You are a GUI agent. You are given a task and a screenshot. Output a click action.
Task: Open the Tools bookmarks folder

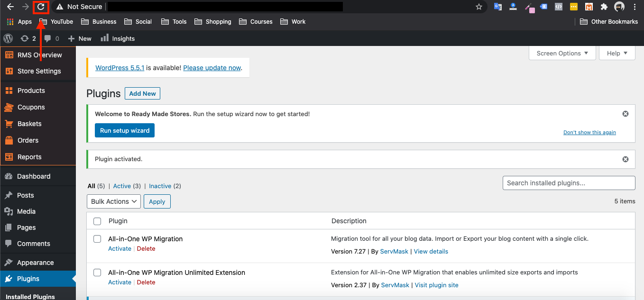[x=174, y=22]
